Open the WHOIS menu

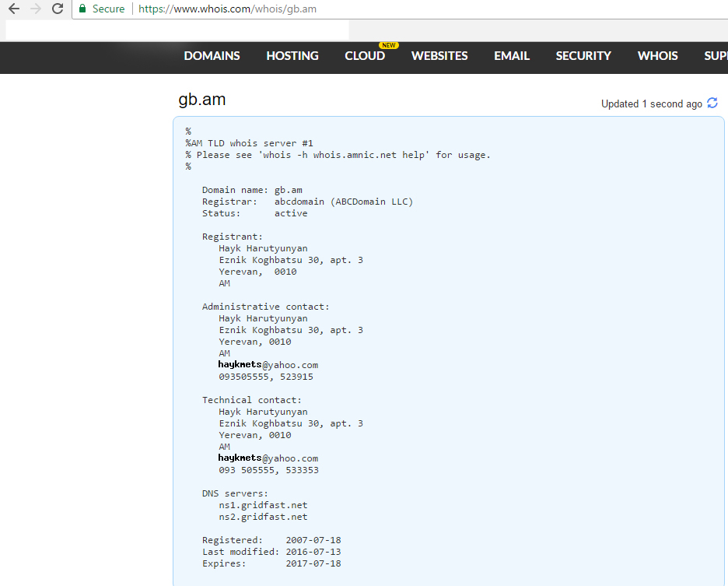657,56
